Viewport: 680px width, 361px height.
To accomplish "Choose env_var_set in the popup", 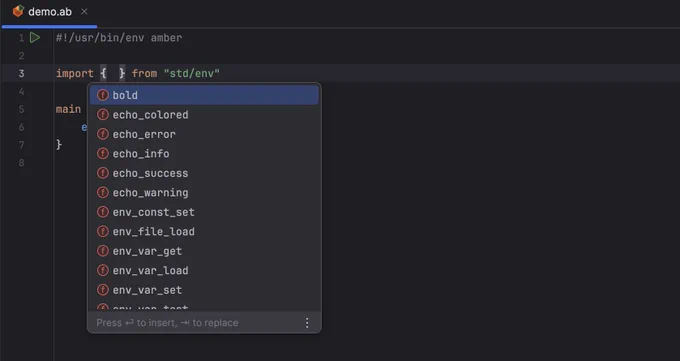I will coord(204,290).
